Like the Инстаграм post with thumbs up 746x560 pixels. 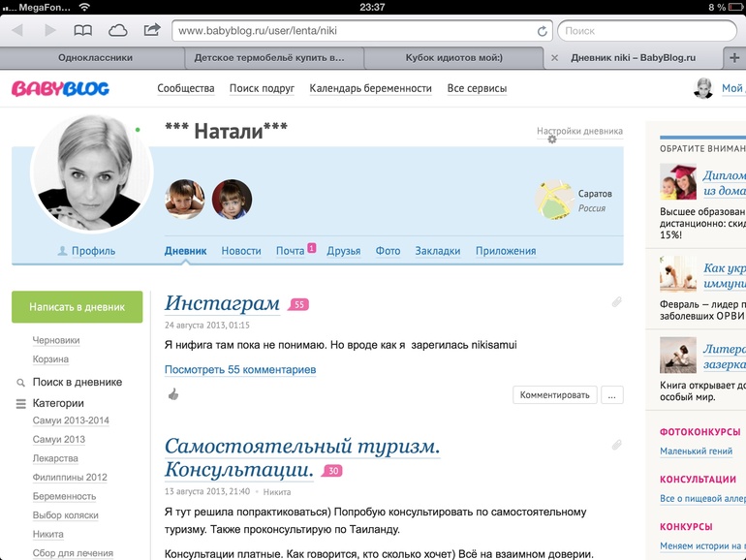click(x=173, y=394)
